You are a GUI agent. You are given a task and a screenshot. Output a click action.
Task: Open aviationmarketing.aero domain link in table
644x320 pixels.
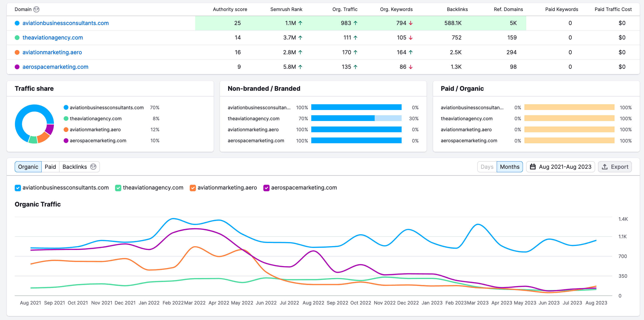pos(52,52)
